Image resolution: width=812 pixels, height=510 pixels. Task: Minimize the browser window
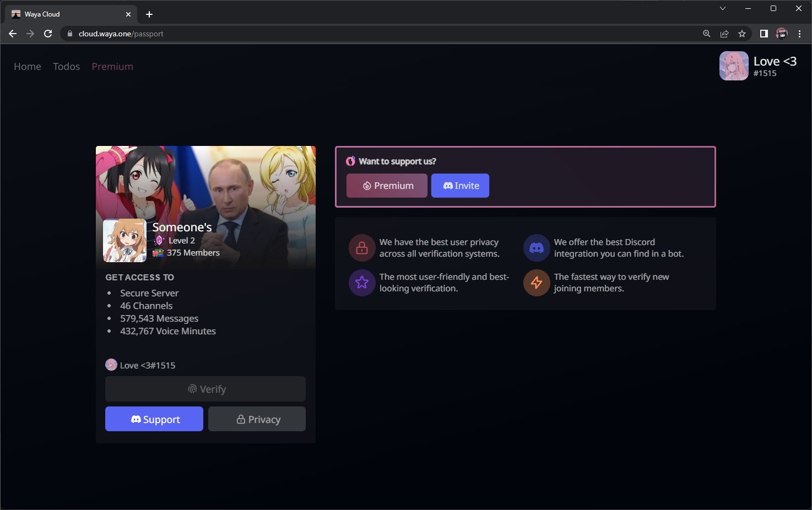click(748, 8)
